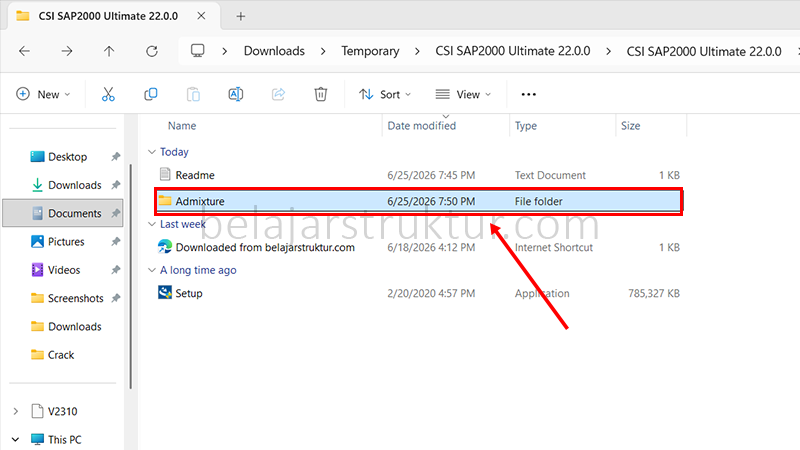800x450 pixels.
Task: Click the Share icon in toolbar
Action: click(x=278, y=94)
